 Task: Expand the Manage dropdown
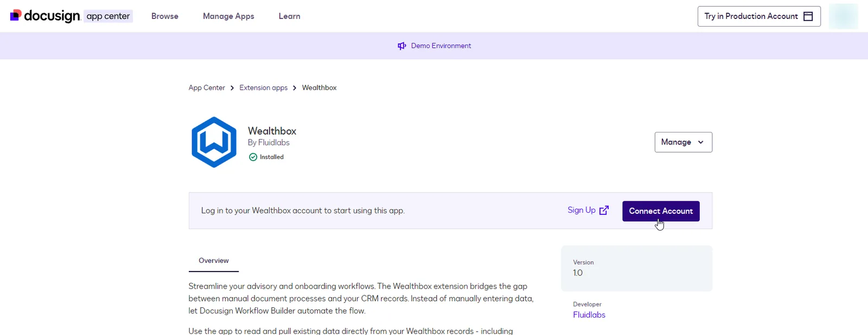[x=683, y=142]
